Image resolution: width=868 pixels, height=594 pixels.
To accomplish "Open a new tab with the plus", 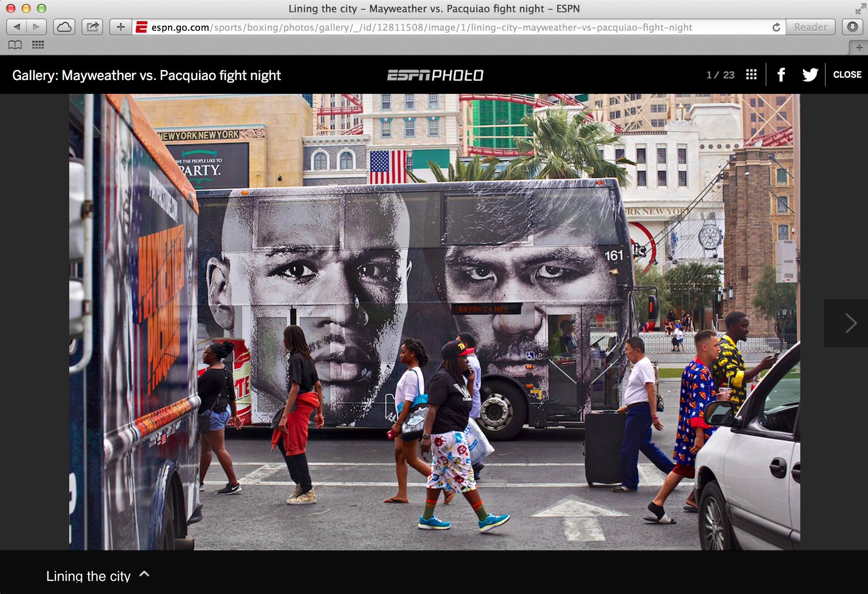I will click(859, 48).
